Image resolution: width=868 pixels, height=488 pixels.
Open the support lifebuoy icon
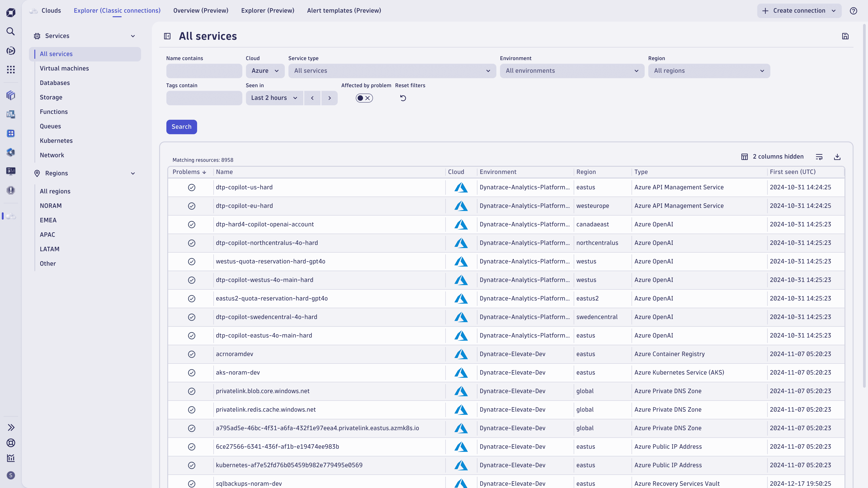[11, 443]
